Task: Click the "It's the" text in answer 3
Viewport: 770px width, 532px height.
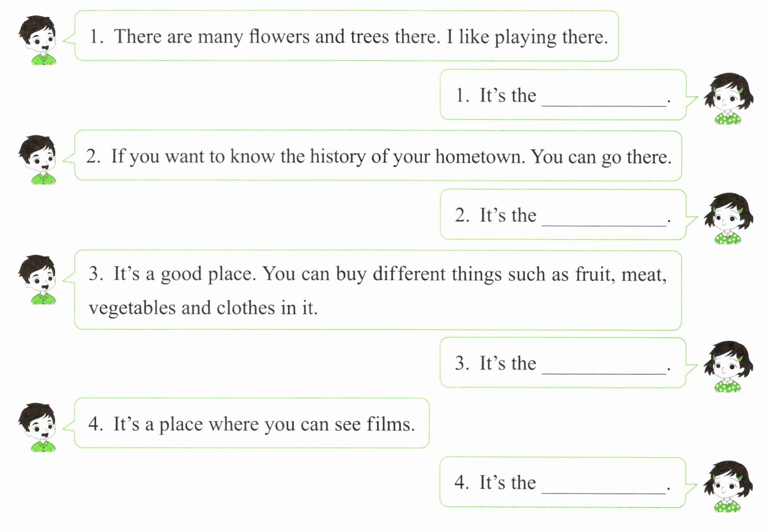Action: tap(508, 363)
